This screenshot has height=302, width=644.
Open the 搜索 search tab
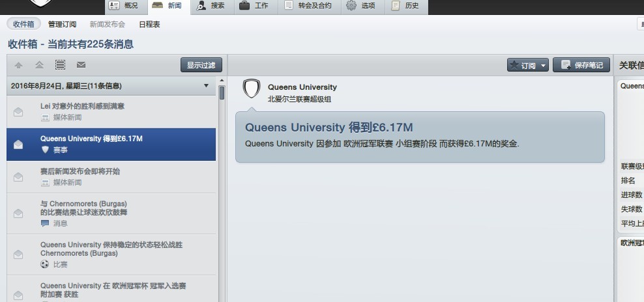(211, 6)
